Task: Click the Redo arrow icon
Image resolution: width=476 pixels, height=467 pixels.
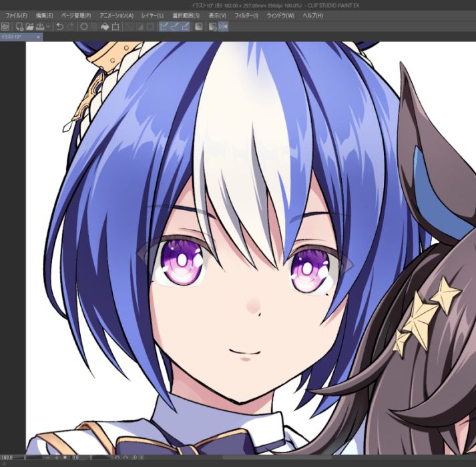Action: point(70,27)
